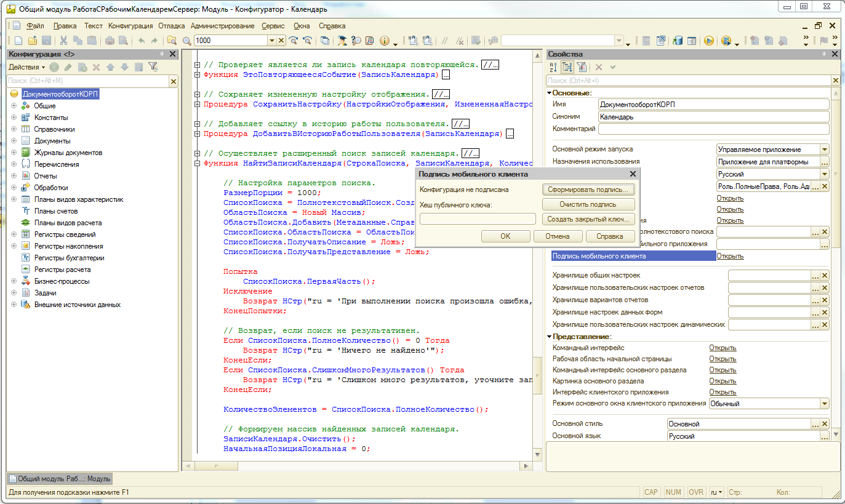Expand the Справочники tree node
This screenshot has width=845, height=504.
pyautogui.click(x=14, y=129)
